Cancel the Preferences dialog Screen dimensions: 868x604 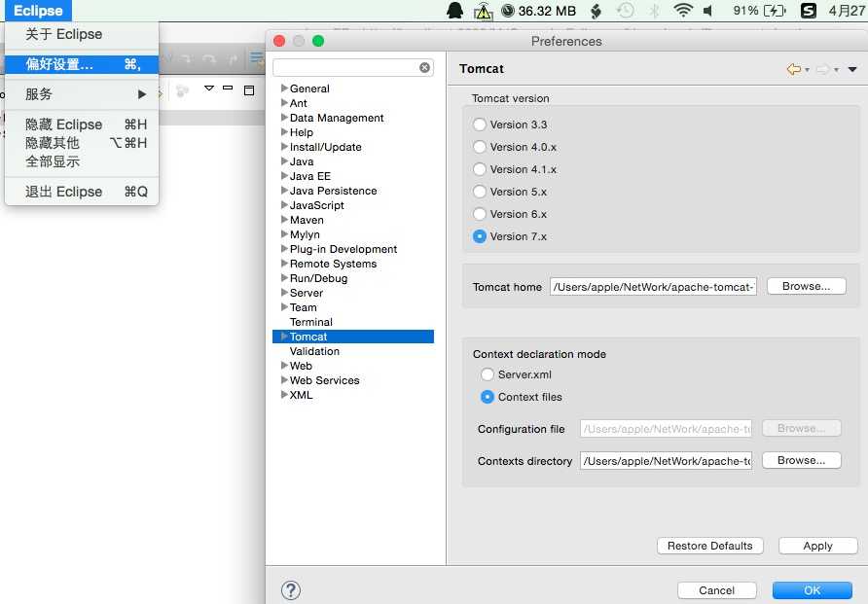click(716, 590)
